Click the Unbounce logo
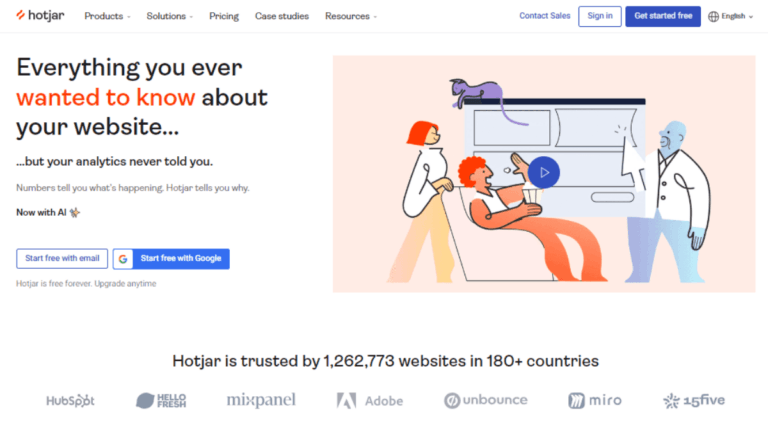 pos(485,400)
